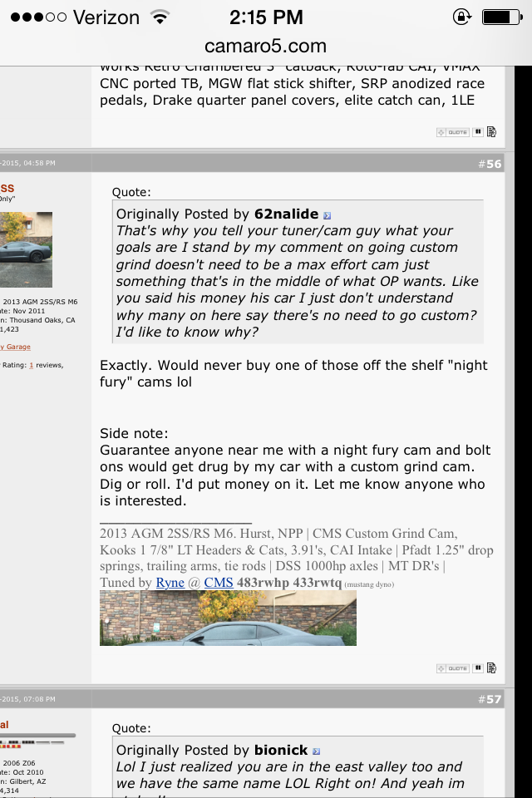Tap the camaro5.com address bar
The width and height of the screenshot is (532, 798).
point(266,47)
